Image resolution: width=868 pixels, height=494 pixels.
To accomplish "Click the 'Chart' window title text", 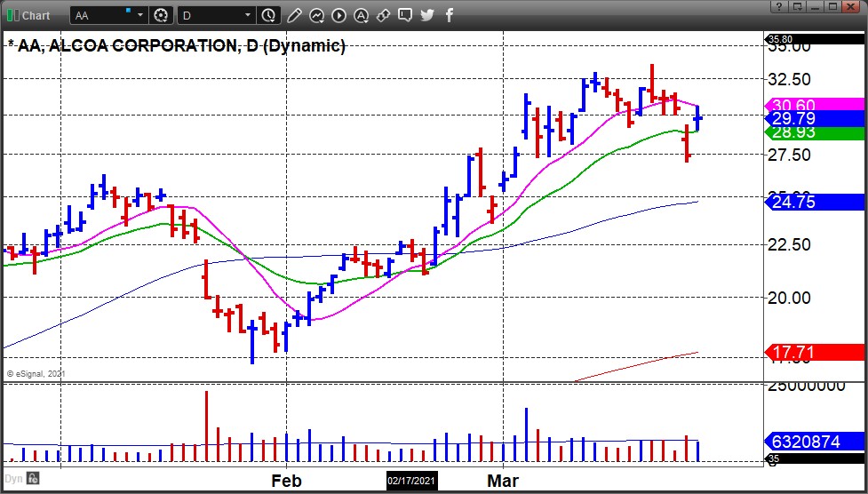I will (x=36, y=15).
